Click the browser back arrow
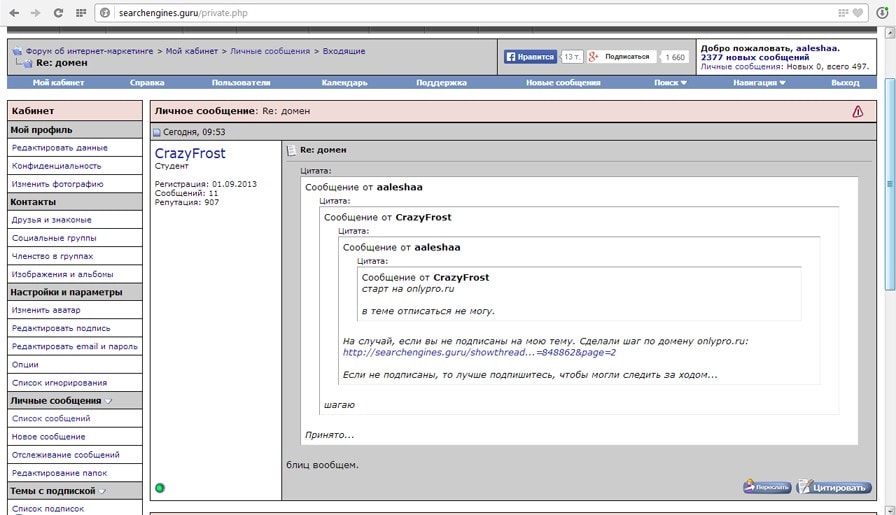Image resolution: width=896 pixels, height=515 pixels. [x=13, y=13]
